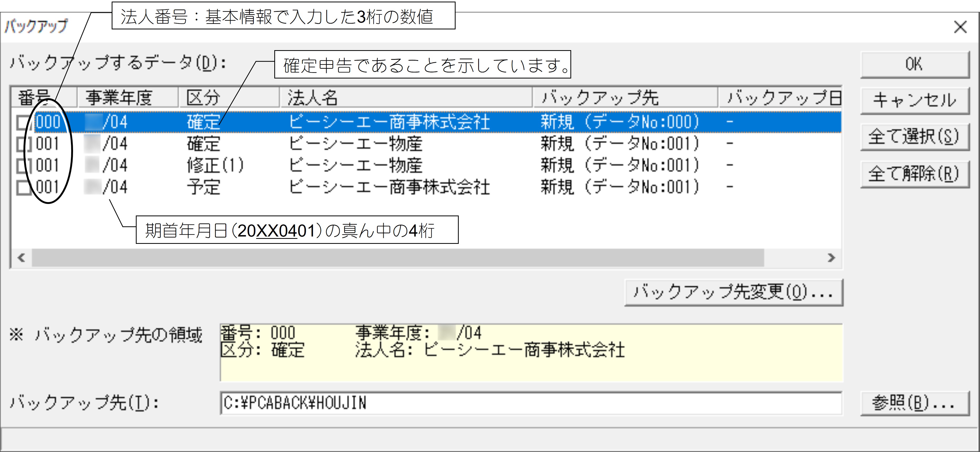Close the バックアップ dialog with X
The width and height of the screenshot is (980, 452).
point(960,27)
